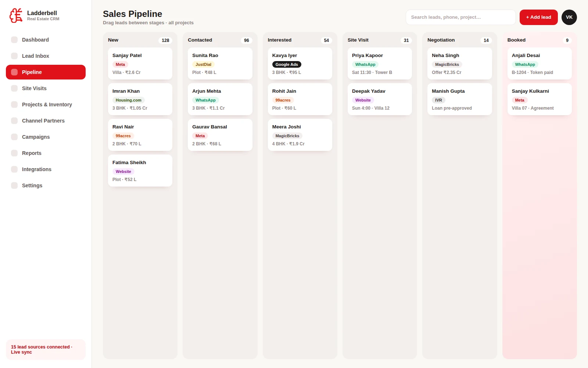Open Ravi Nair lead card
This screenshot has height=368, width=588.
(x=140, y=135)
